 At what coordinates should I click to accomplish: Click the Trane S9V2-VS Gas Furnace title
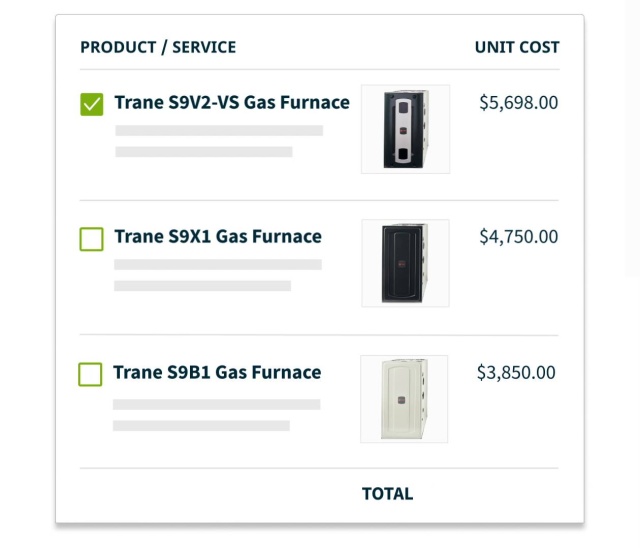click(232, 102)
